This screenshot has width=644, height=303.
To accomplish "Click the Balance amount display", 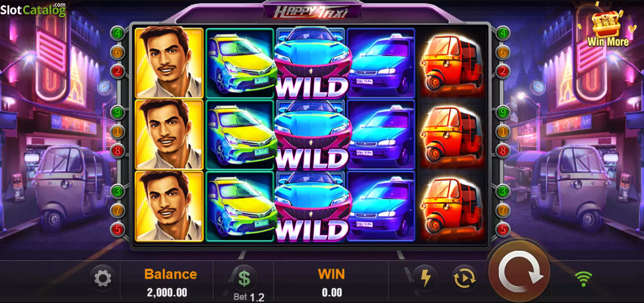I will (x=167, y=292).
